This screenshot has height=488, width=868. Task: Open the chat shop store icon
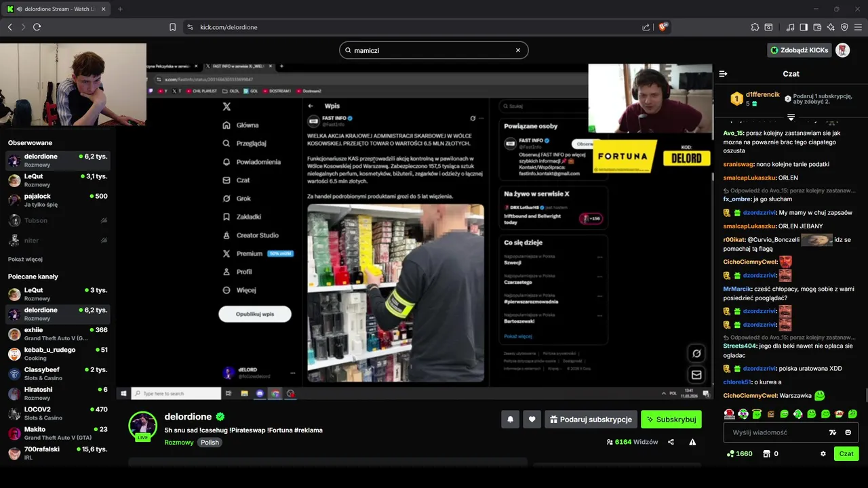(x=766, y=453)
